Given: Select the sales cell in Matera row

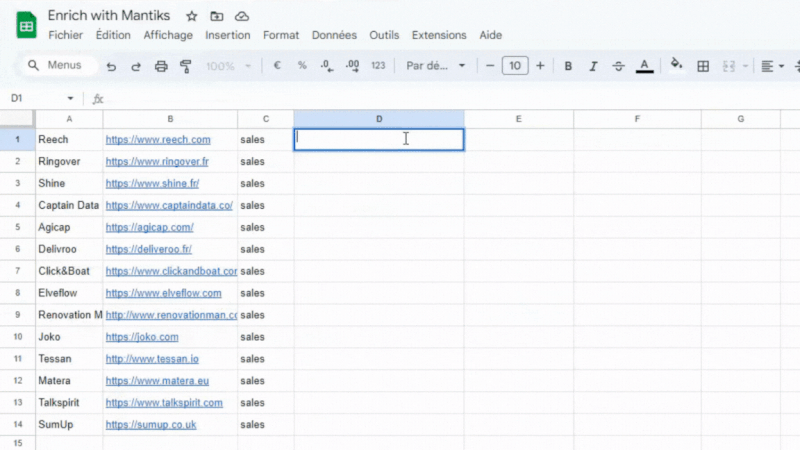Looking at the screenshot, I should coord(265,381).
